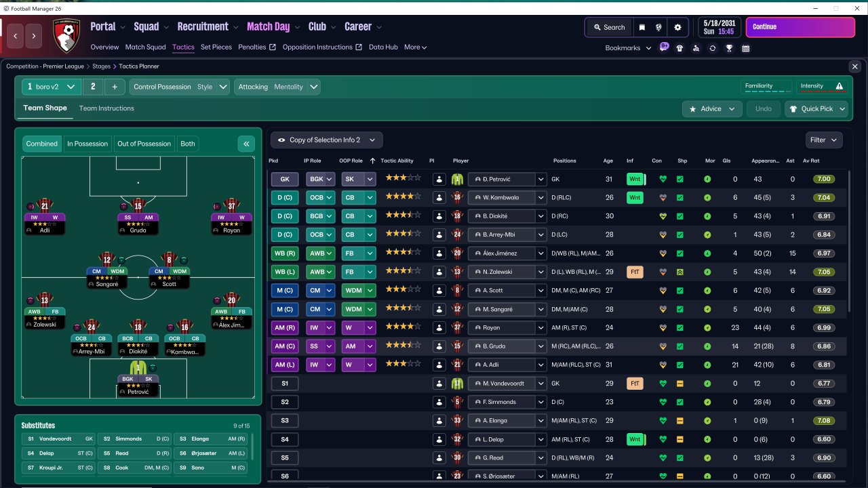
Task: Open the settings gear in top bar
Action: (x=677, y=28)
